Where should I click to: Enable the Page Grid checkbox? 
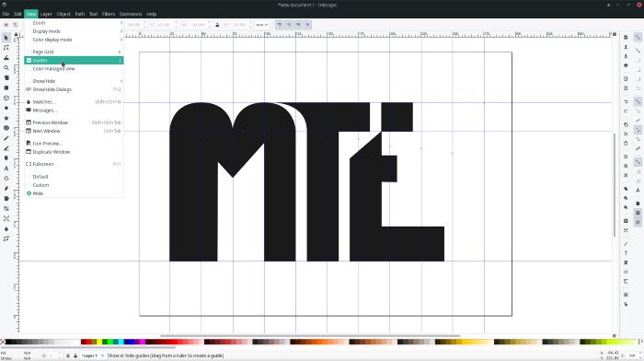click(x=29, y=52)
